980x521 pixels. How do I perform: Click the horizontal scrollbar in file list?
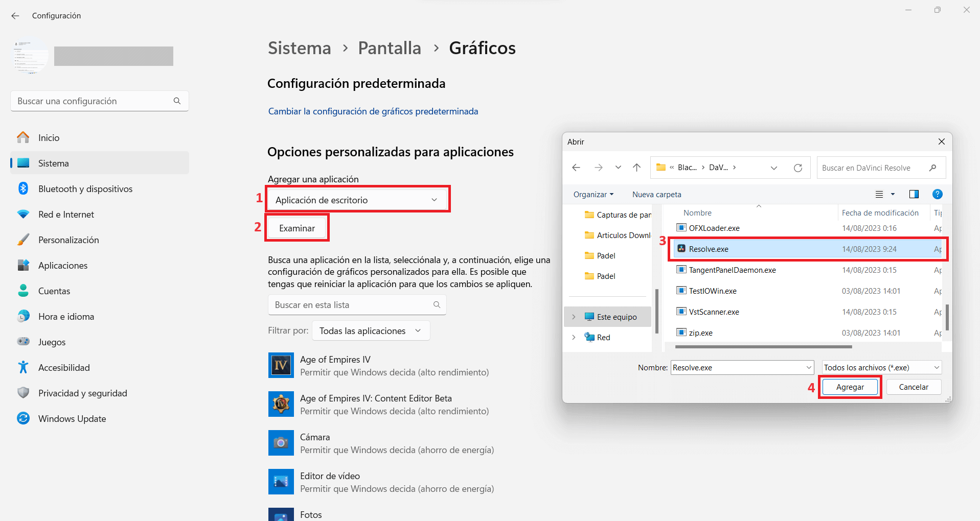pyautogui.click(x=763, y=347)
